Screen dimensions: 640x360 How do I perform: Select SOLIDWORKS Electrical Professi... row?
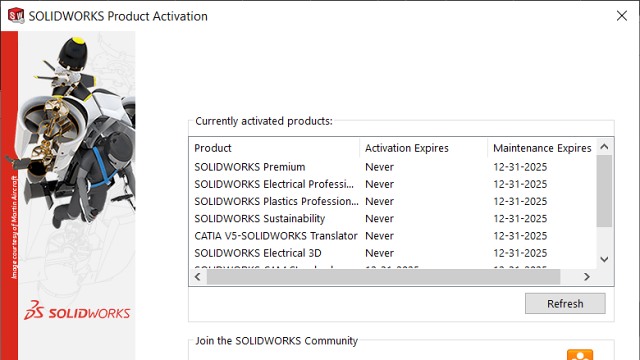coord(393,184)
